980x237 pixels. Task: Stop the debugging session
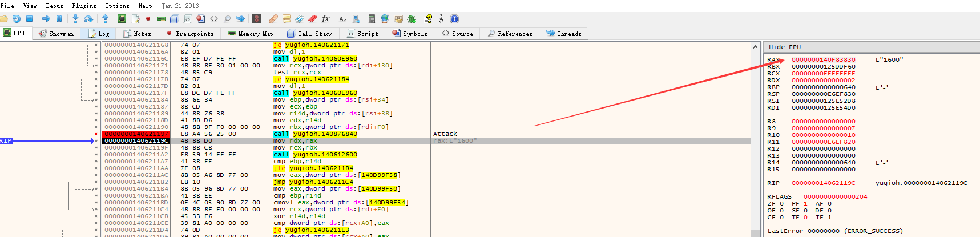[x=29, y=19]
